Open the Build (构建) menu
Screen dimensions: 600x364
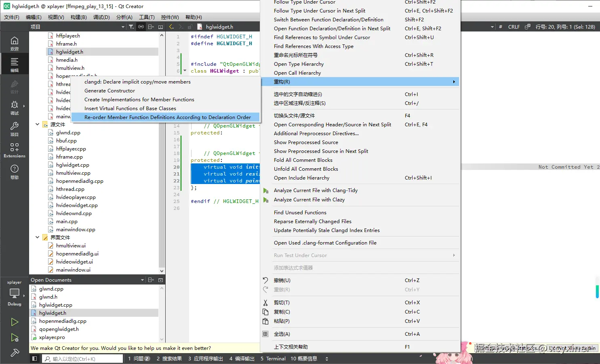pos(78,17)
